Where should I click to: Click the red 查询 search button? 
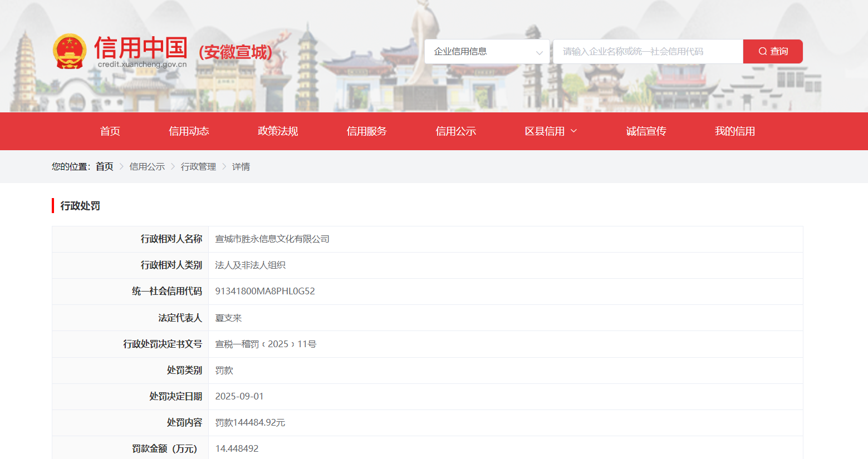[x=773, y=52]
